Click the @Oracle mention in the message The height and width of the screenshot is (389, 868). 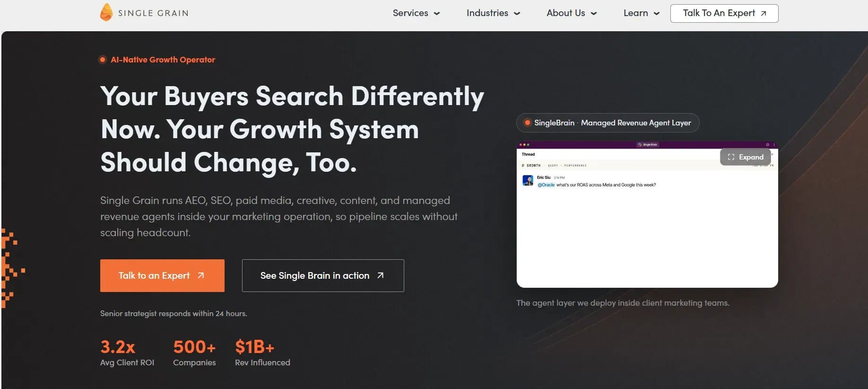point(546,185)
